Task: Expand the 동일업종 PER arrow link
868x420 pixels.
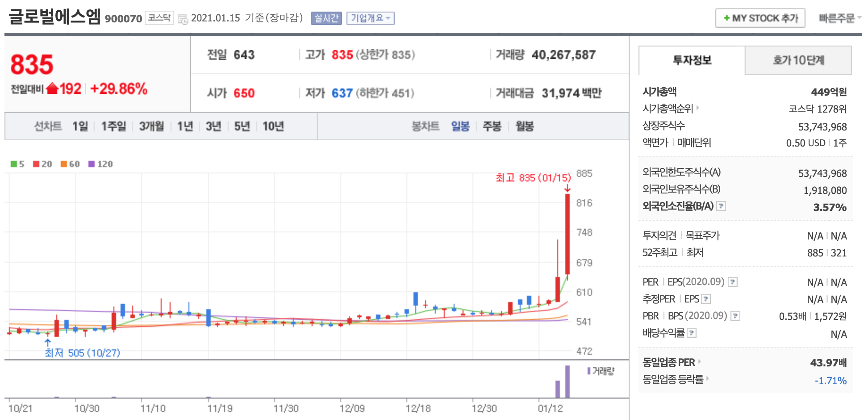Action: coord(700,361)
